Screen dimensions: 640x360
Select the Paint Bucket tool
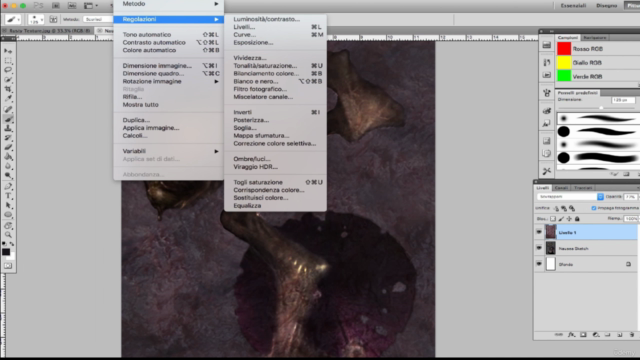[x=8, y=157]
